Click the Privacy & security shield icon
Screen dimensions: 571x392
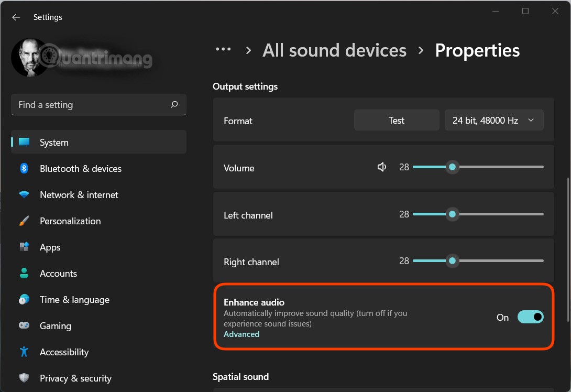point(24,378)
